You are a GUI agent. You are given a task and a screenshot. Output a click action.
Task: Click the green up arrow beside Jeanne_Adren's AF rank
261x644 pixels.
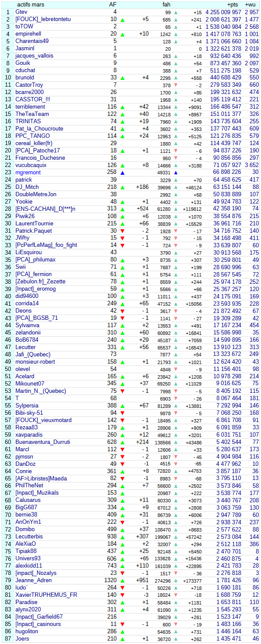[x=123, y=580]
